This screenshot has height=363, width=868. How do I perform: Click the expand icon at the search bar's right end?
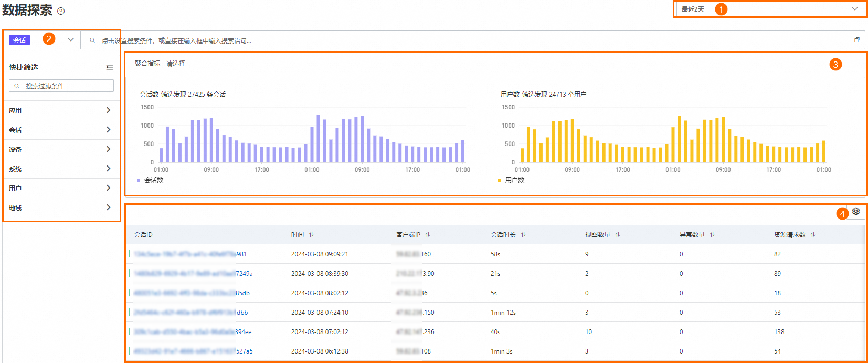point(857,40)
